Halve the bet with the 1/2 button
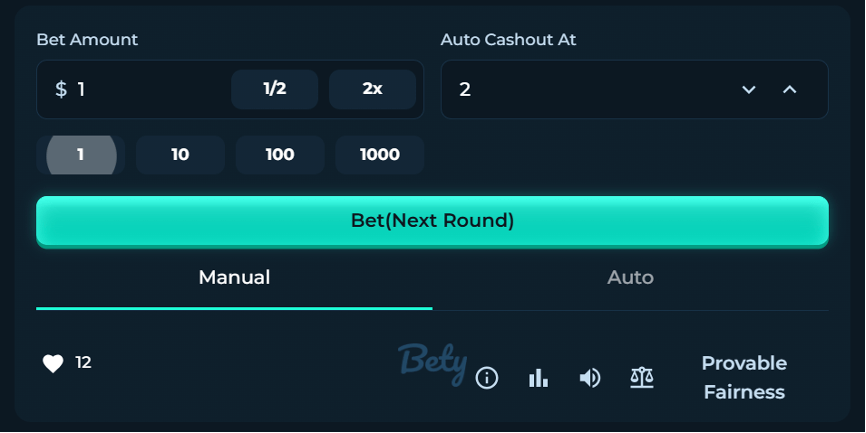Image resolution: width=866 pixels, height=433 pixels. coord(275,89)
